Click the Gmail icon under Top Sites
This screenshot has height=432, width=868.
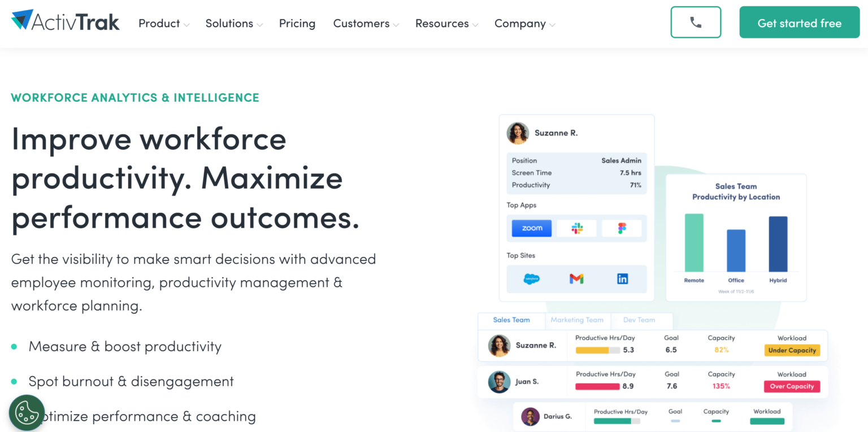(576, 278)
